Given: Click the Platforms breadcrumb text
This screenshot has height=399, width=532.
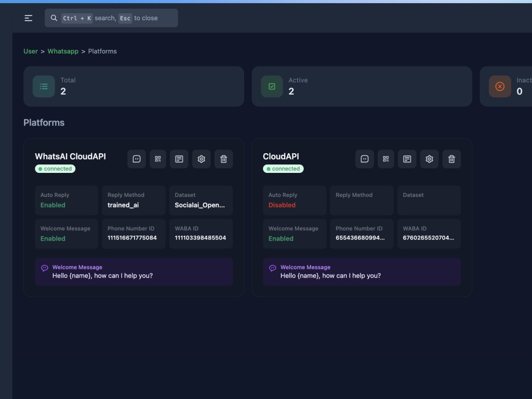Looking at the screenshot, I should (103, 51).
